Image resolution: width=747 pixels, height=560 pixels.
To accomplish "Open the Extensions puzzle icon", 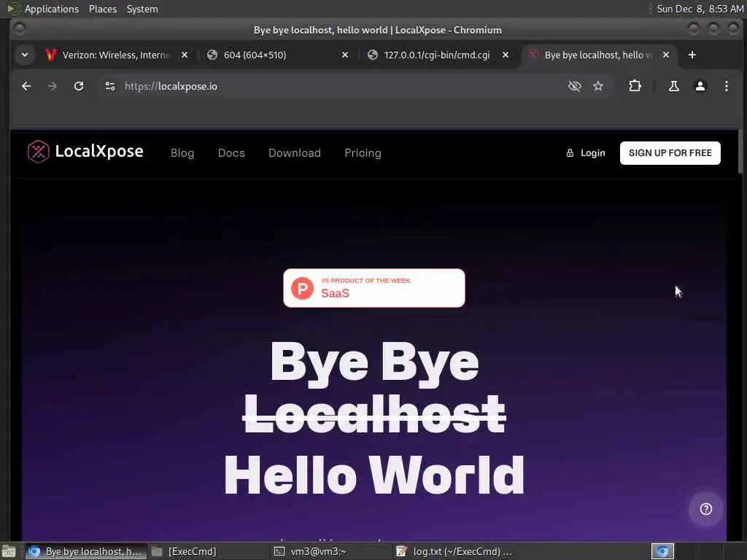I will point(635,86).
